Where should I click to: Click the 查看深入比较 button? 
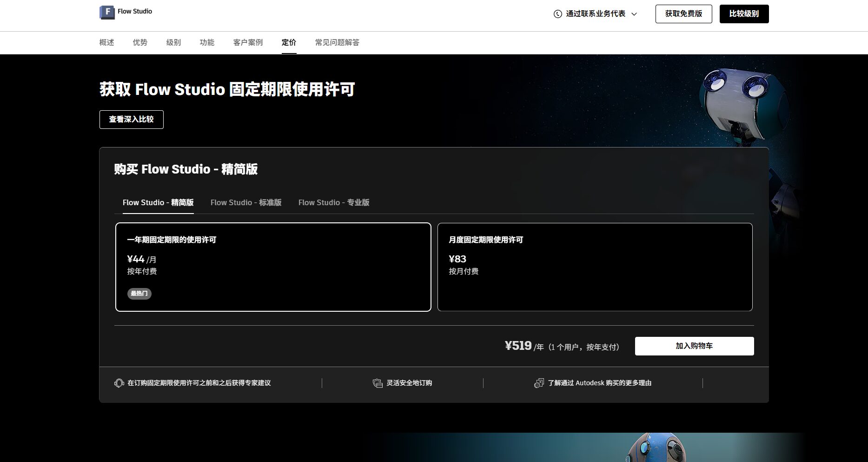coord(131,120)
